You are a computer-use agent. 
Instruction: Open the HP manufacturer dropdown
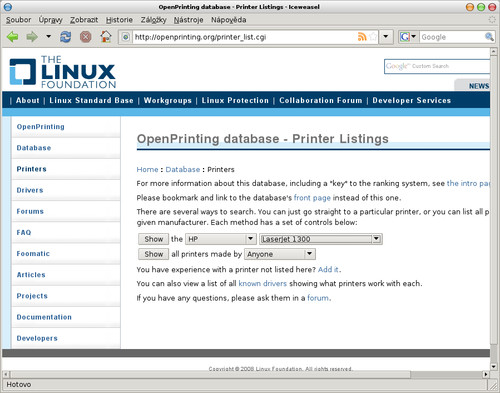[x=221, y=239]
